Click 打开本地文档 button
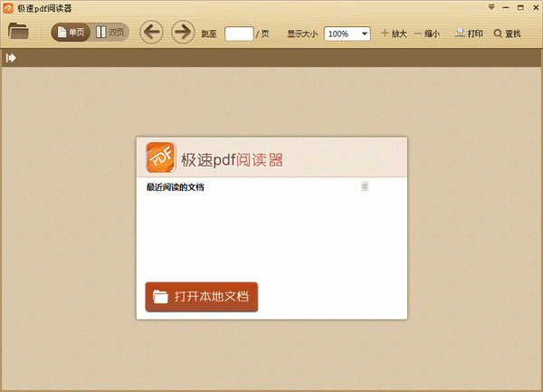 tap(202, 297)
